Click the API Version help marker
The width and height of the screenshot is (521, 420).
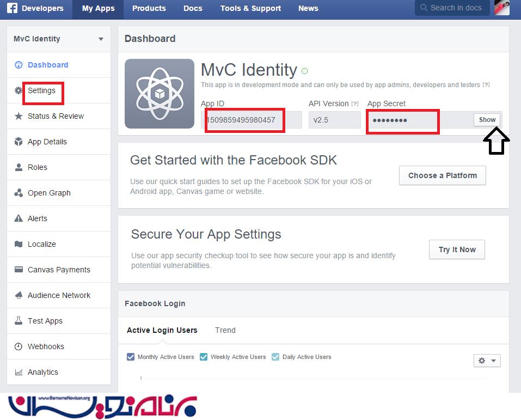(x=355, y=104)
